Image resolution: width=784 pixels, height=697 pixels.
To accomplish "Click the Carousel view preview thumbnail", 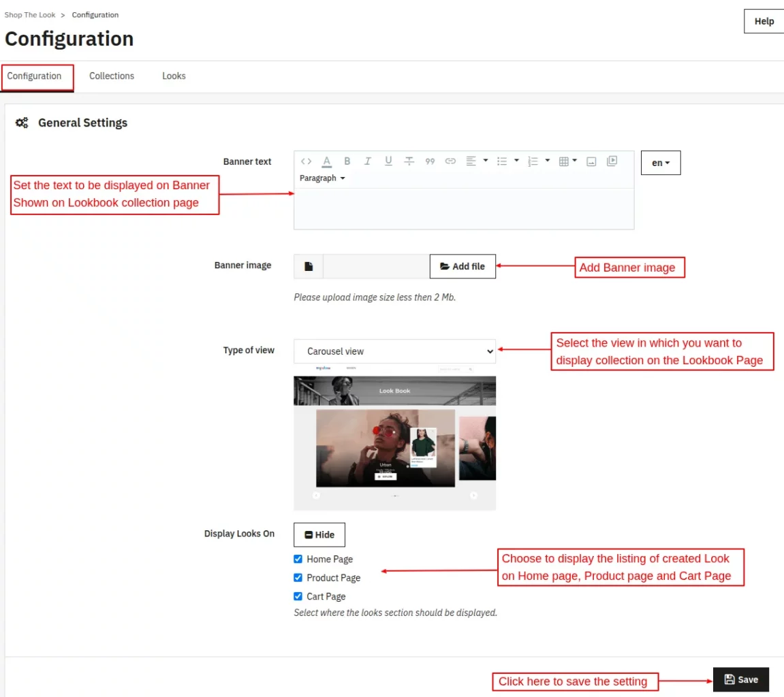I will [x=394, y=437].
